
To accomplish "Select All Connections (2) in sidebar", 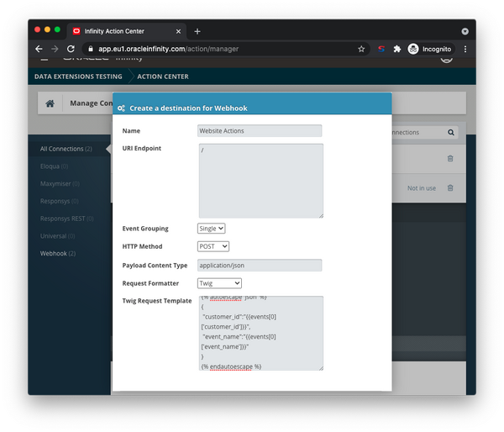I will (66, 149).
